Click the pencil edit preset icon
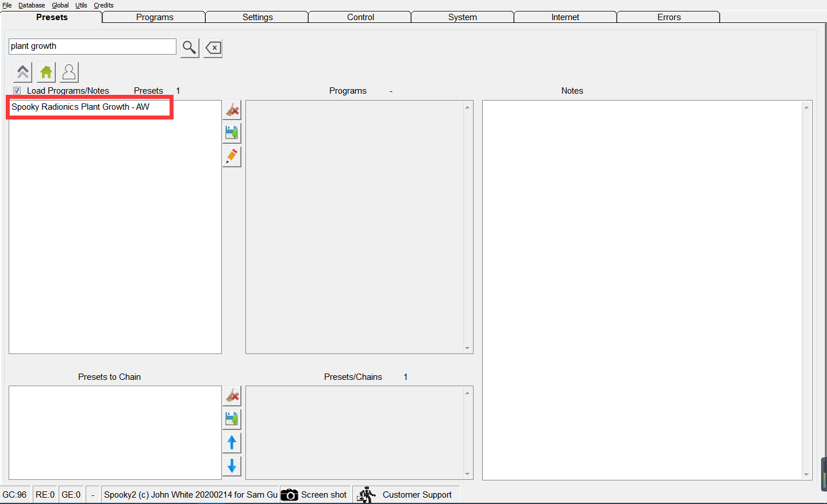The height and width of the screenshot is (504, 827). coord(232,156)
